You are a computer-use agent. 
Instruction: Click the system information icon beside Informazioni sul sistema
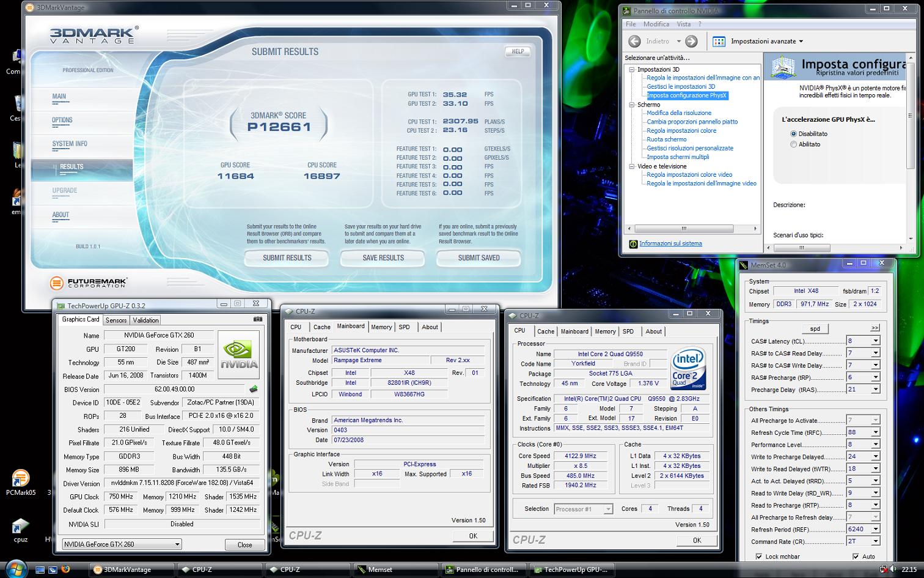(x=633, y=243)
